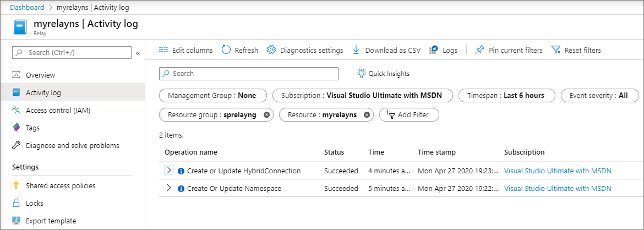Image resolution: width=644 pixels, height=230 pixels.
Task: Remove the Resource group sprelayng filter
Action: pos(267,115)
